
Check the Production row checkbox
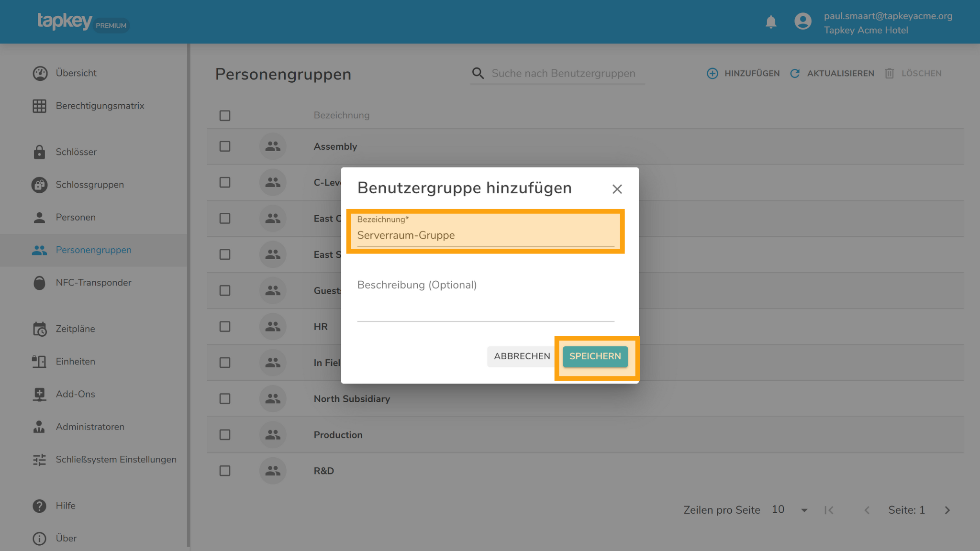pos(225,435)
